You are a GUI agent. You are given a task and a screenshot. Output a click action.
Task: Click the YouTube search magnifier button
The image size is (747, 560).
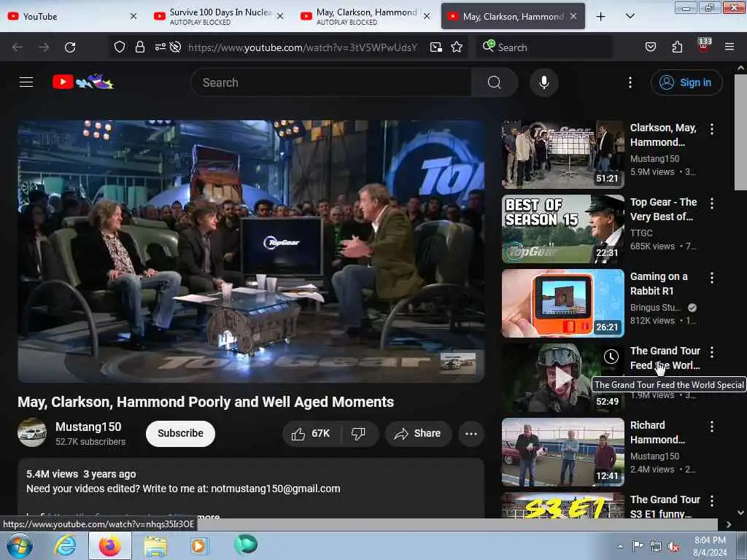click(494, 82)
